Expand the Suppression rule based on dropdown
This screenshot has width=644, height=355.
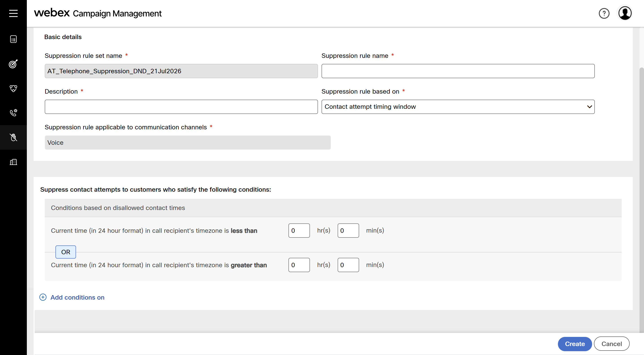click(458, 107)
